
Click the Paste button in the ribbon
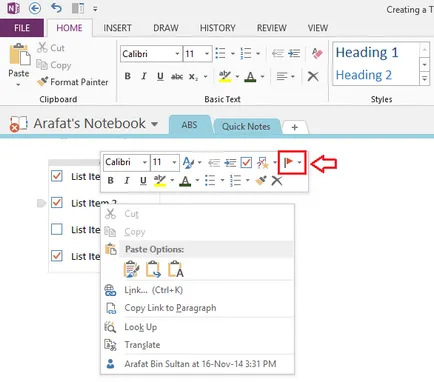[19, 65]
